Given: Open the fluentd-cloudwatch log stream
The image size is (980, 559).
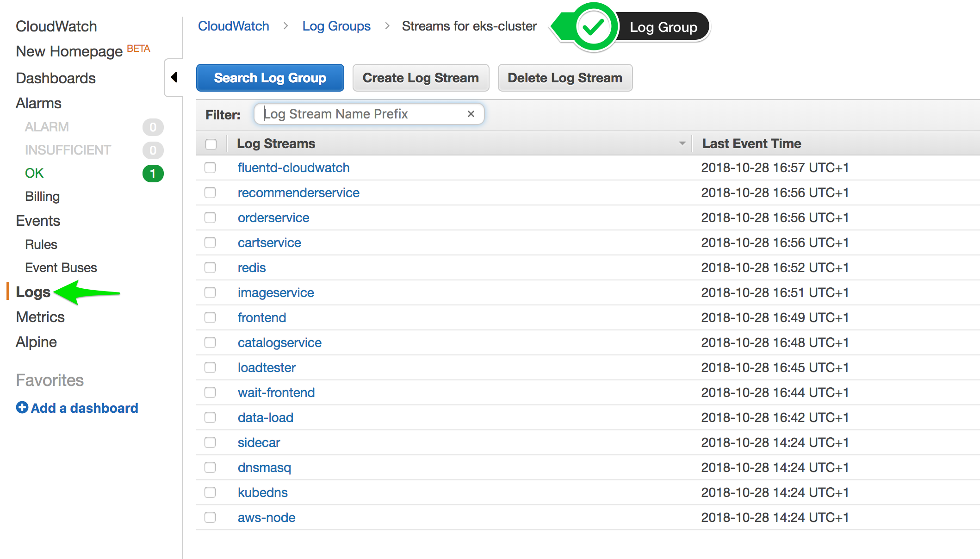Looking at the screenshot, I should [293, 168].
